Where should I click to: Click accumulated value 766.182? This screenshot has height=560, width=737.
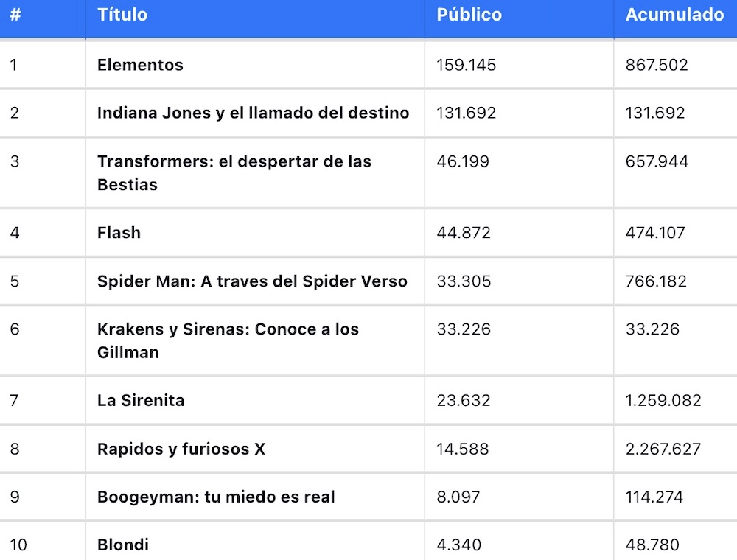tap(656, 281)
